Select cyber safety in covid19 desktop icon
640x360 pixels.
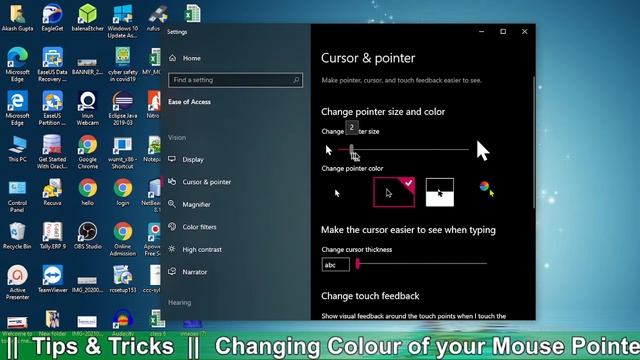point(122,64)
